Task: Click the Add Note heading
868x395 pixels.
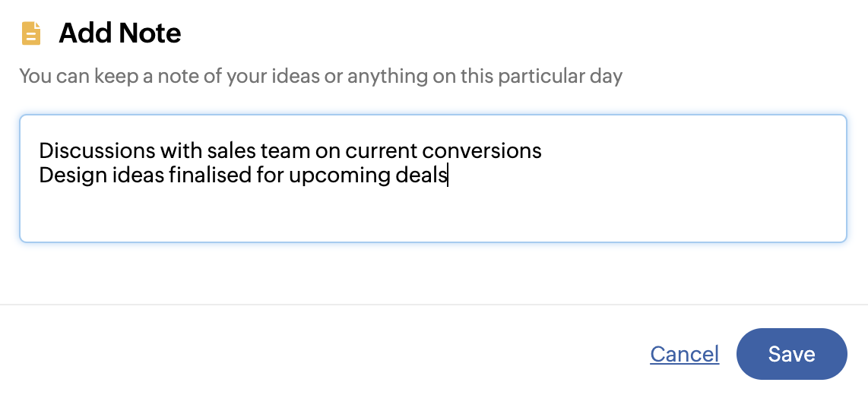Action: pyautogui.click(x=120, y=33)
